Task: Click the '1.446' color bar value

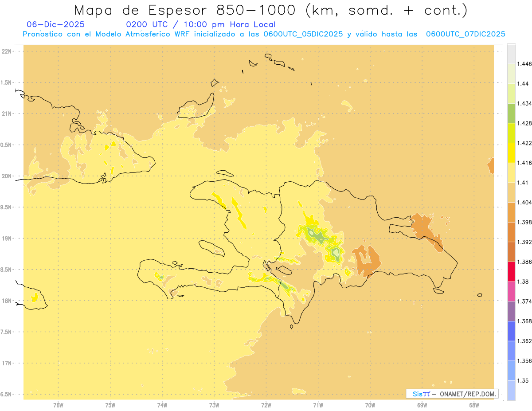Action: 525,64
